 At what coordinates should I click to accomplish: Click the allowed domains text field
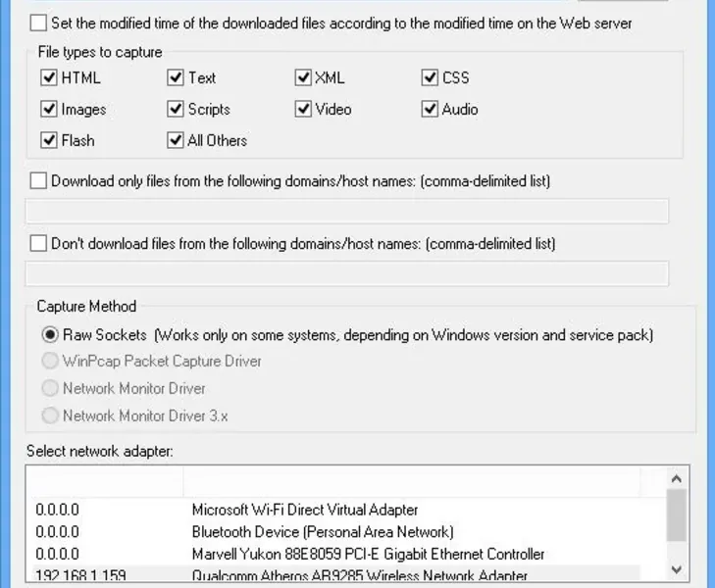click(x=346, y=212)
